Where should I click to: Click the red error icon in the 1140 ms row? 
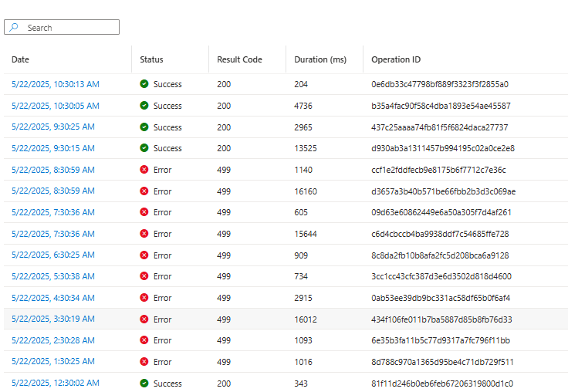[144, 170]
